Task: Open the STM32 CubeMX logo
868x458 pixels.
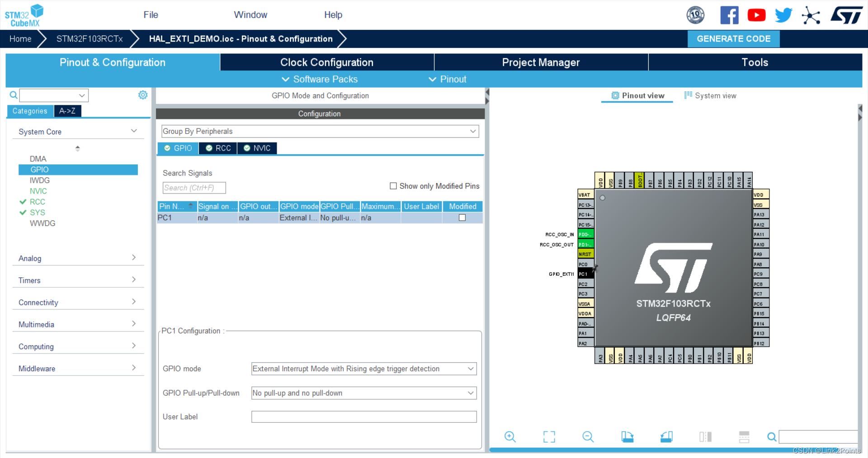Action: pos(24,15)
